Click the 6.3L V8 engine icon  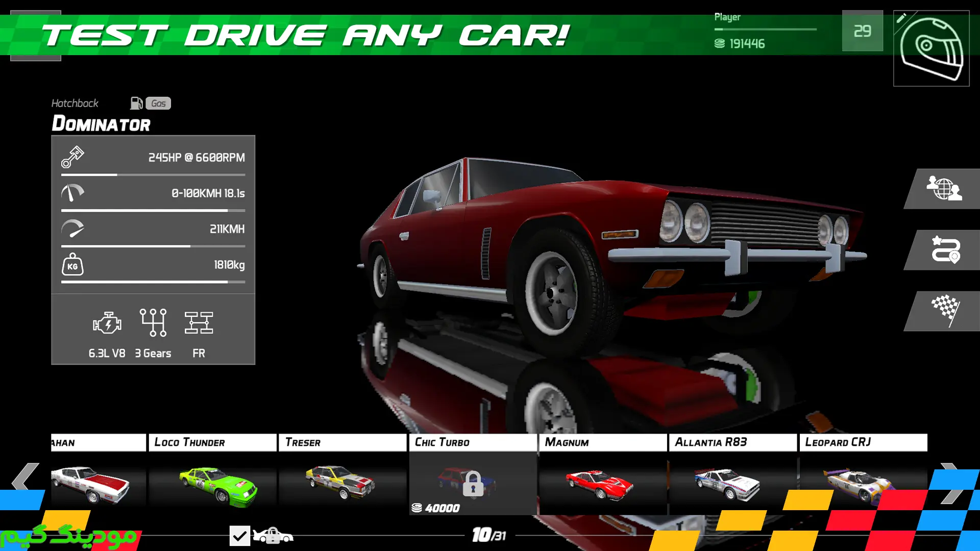pos(107,323)
